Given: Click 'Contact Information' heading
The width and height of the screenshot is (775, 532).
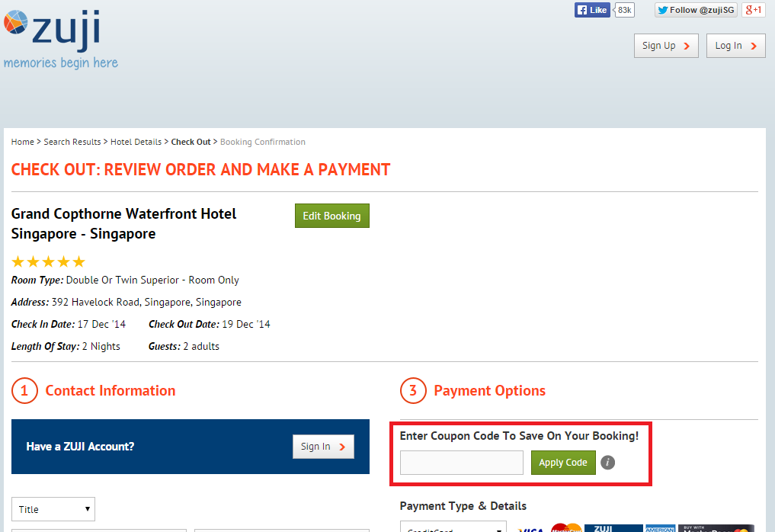Looking at the screenshot, I should [110, 390].
